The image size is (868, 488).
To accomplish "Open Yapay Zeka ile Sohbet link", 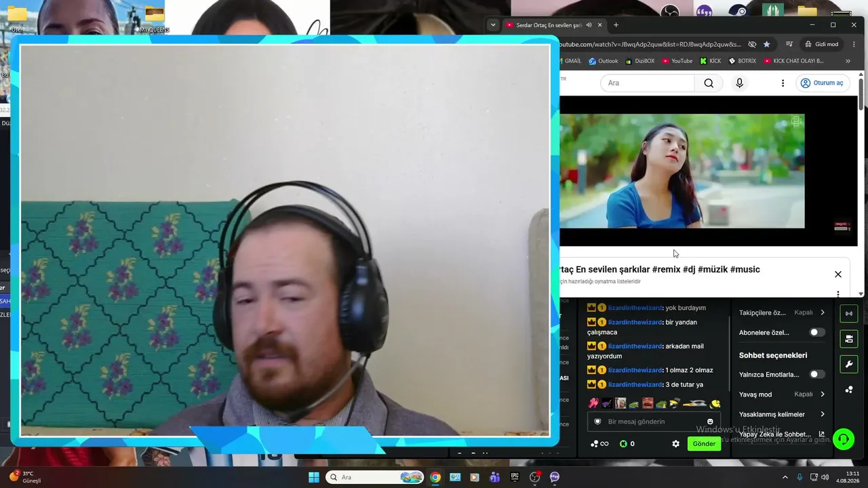I will 782,434.
